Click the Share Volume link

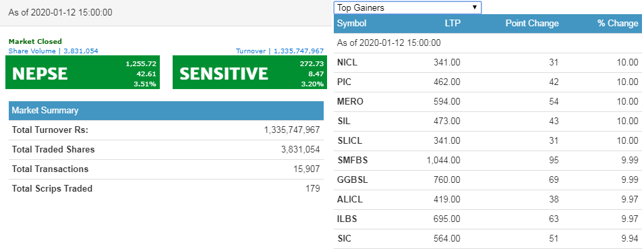pos(53,51)
